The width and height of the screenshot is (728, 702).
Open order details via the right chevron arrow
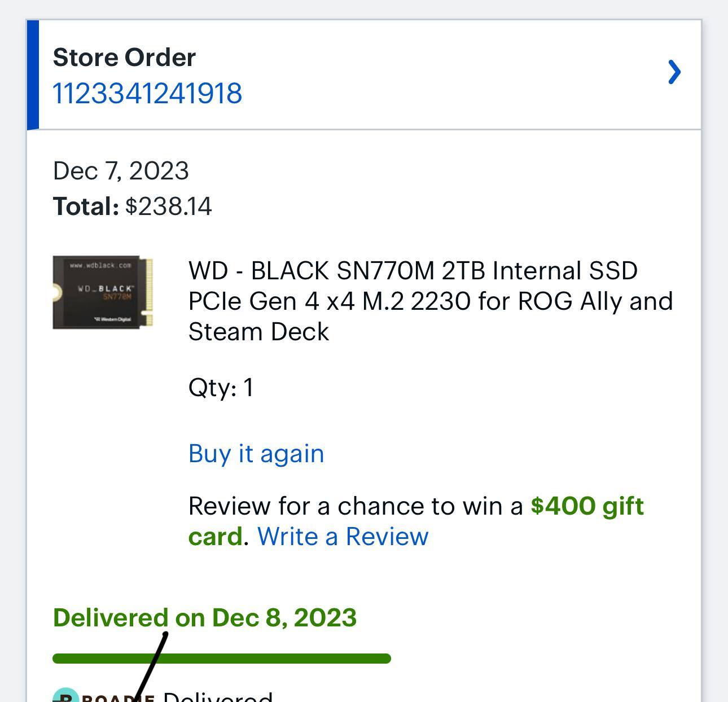pos(675,72)
